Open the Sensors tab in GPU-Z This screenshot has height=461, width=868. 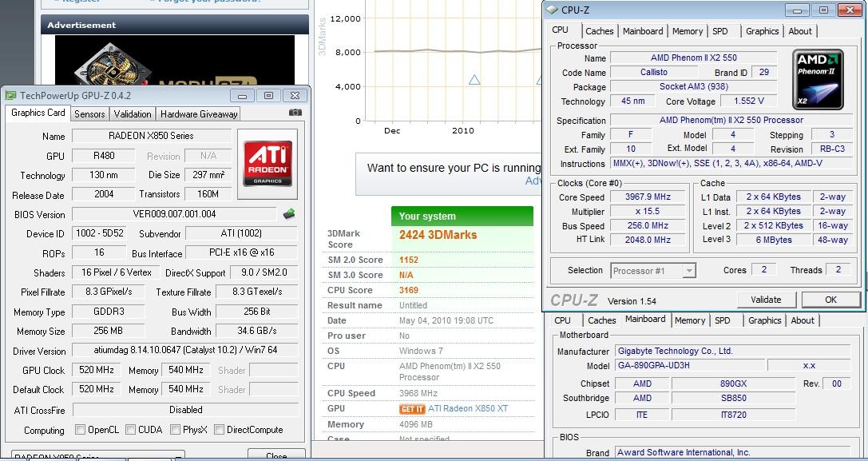click(89, 113)
